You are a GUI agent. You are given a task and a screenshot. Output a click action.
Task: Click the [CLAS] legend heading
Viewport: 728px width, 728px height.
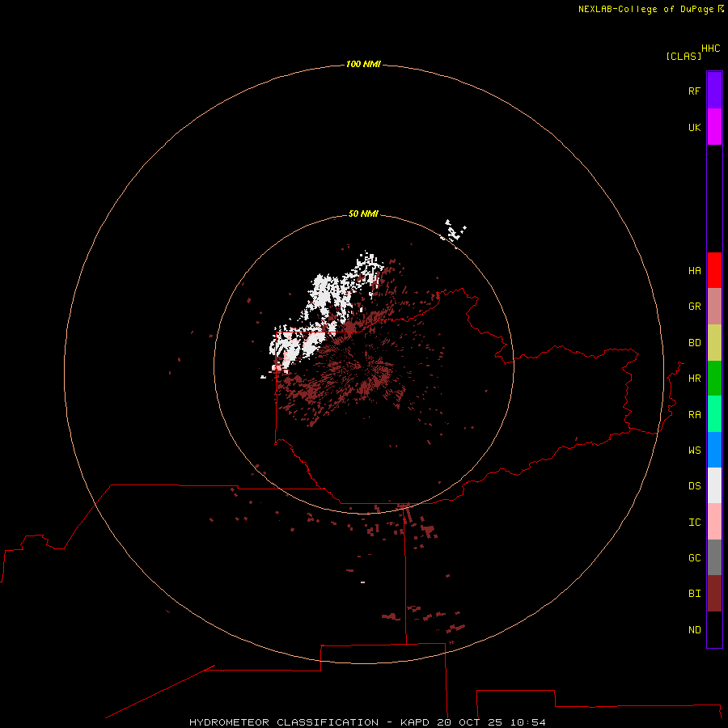(684, 56)
